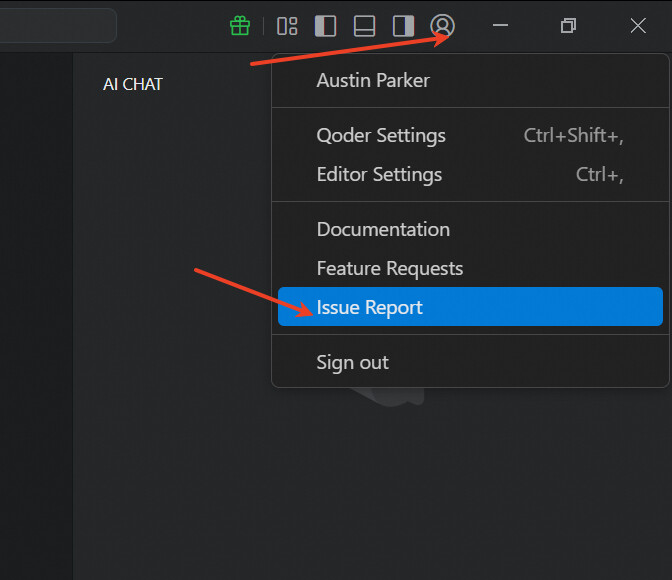Toggle the secondary right sidebar icon
This screenshot has width=672, height=580.
click(403, 26)
